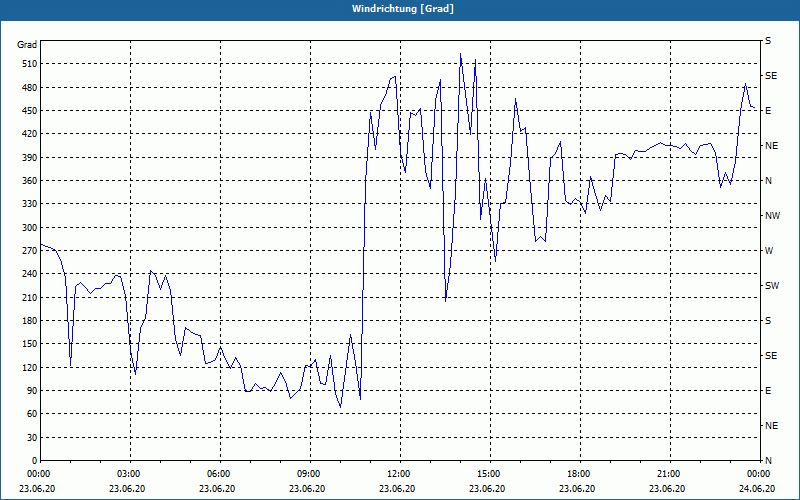The image size is (800, 500).
Task: Click the 'Windrichtung [Grad]' chart title
Action: click(403, 9)
